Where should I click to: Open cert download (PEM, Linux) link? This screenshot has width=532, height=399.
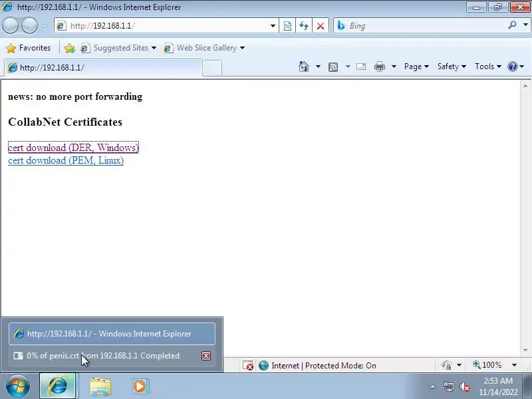pos(66,160)
